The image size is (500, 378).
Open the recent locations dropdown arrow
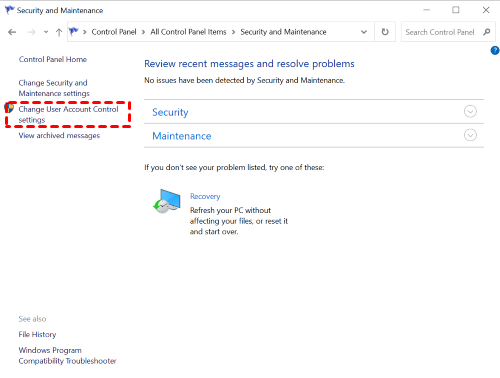point(46,32)
